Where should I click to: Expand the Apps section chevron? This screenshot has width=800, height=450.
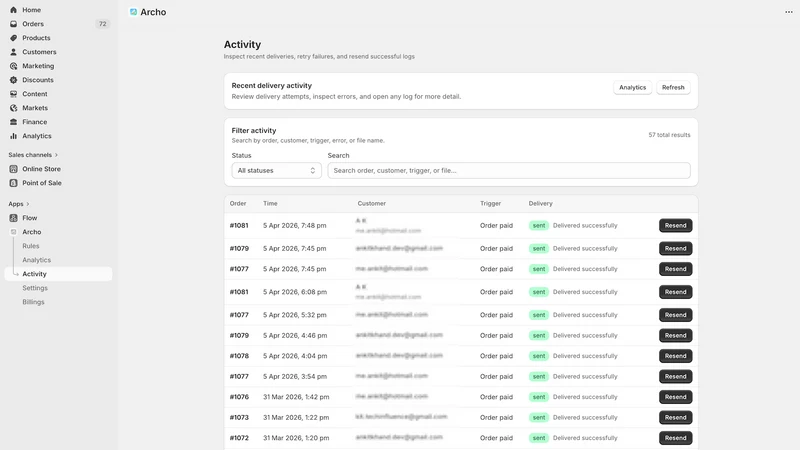click(x=28, y=204)
